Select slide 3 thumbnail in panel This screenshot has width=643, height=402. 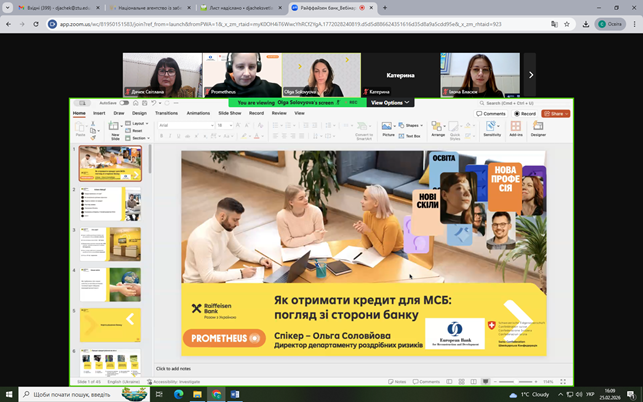click(110, 243)
